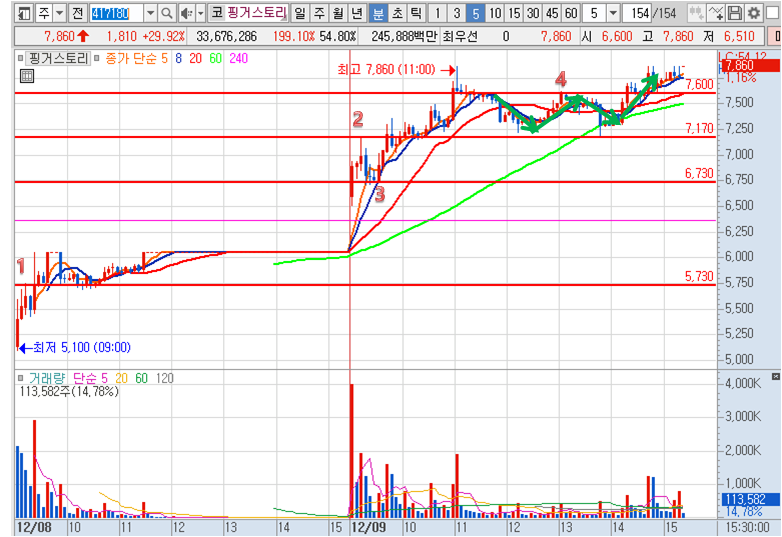Click the panel toggle icon at toolbar start
Image resolution: width=782 pixels, height=537 pixels.
click(x=25, y=13)
